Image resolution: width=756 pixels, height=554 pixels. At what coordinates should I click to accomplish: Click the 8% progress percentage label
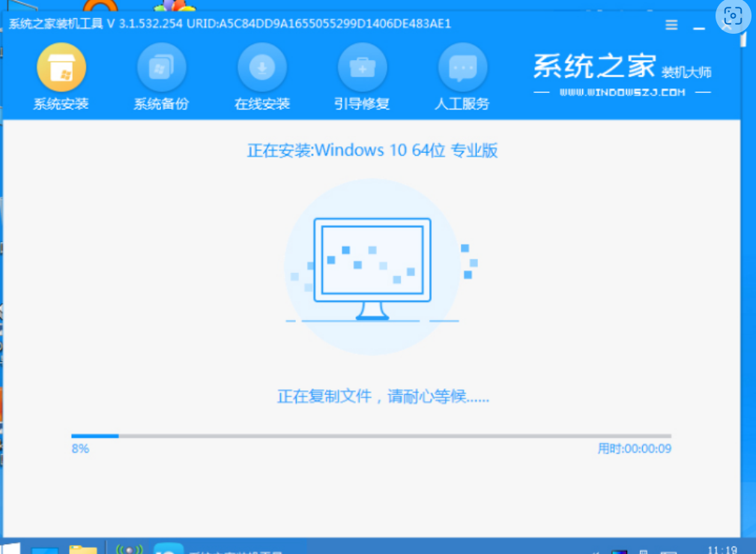coord(80,448)
